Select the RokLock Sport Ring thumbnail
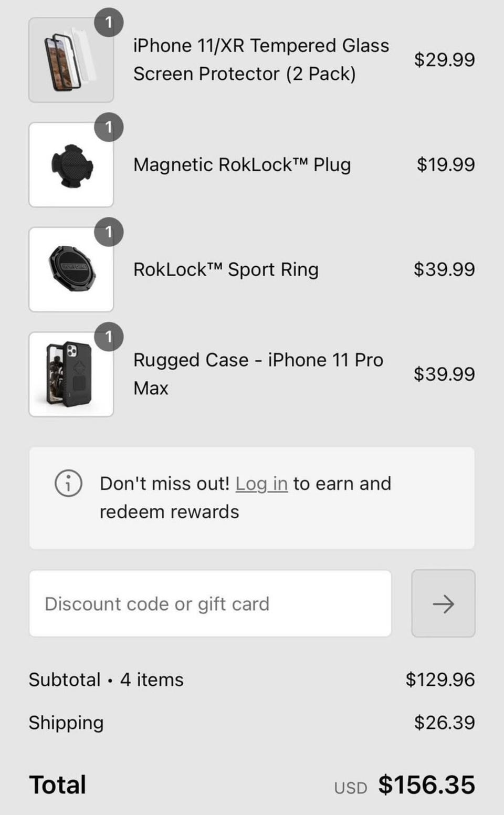The image size is (504, 815). 71,270
